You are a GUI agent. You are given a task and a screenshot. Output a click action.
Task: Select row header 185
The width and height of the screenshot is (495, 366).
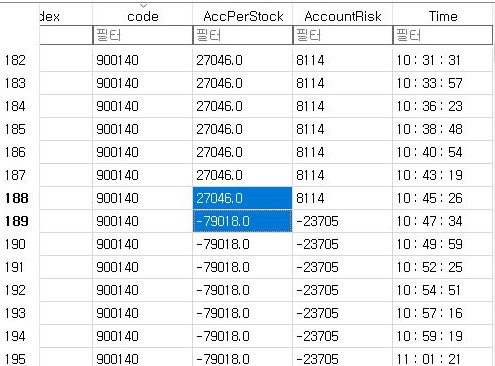tap(19, 129)
